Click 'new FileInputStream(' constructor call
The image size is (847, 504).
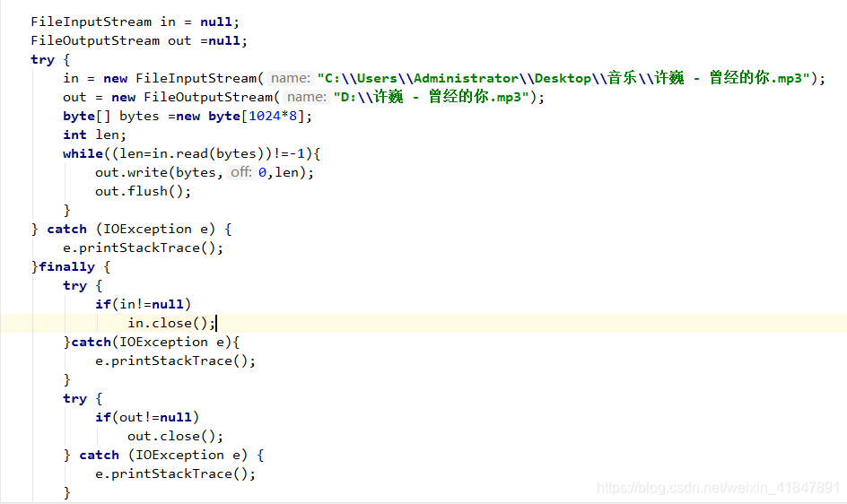click(184, 79)
